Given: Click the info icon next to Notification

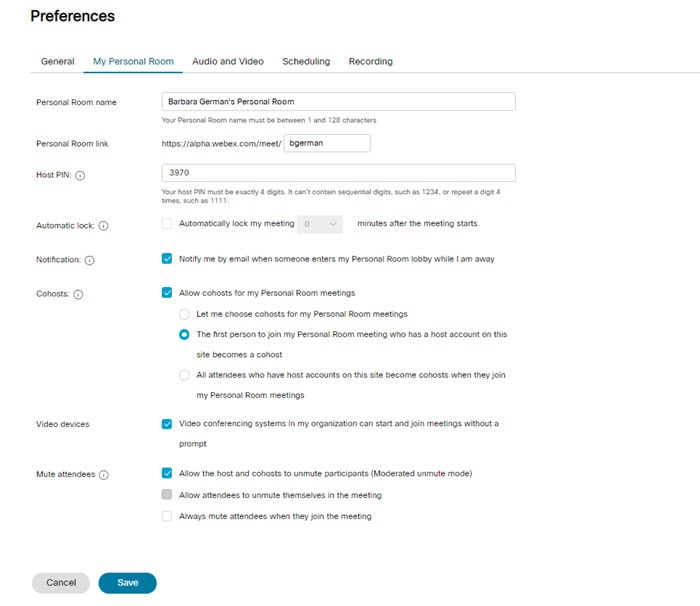Looking at the screenshot, I should pyautogui.click(x=89, y=261).
